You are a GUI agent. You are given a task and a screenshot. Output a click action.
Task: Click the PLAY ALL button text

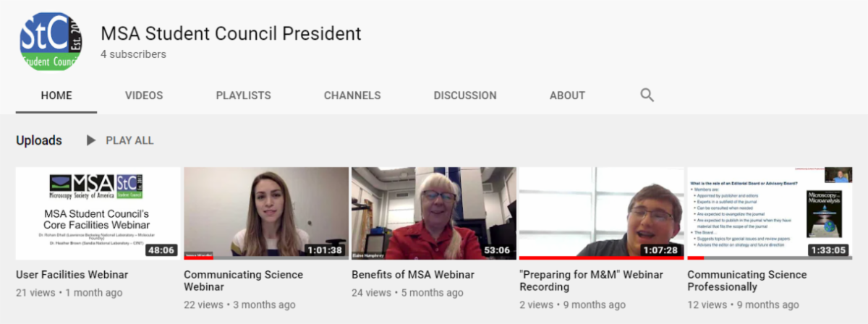coord(129,140)
